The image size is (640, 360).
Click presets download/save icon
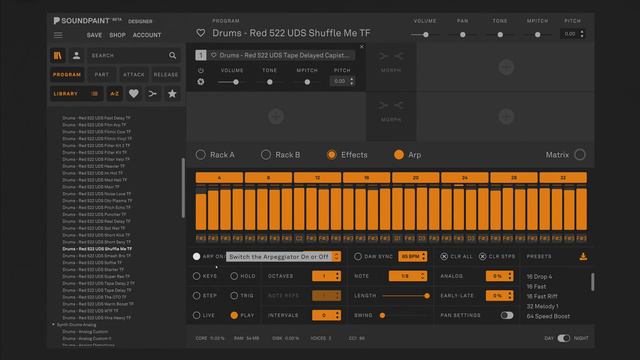click(x=583, y=256)
